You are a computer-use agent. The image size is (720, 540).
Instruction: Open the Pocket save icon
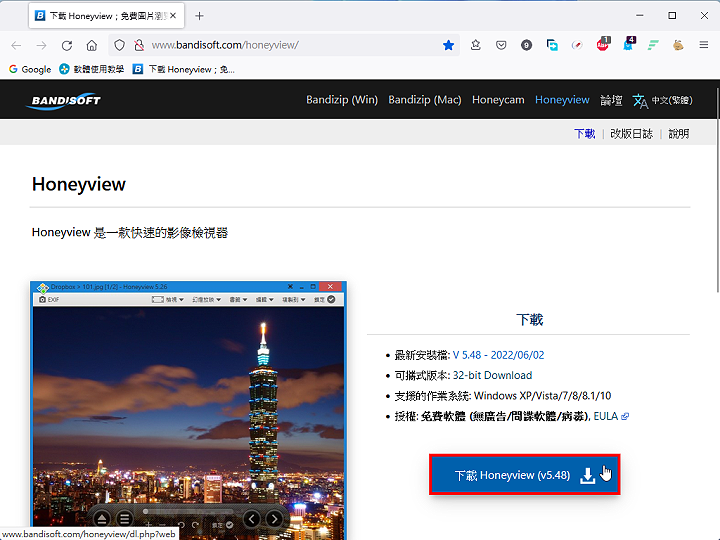pos(501,45)
